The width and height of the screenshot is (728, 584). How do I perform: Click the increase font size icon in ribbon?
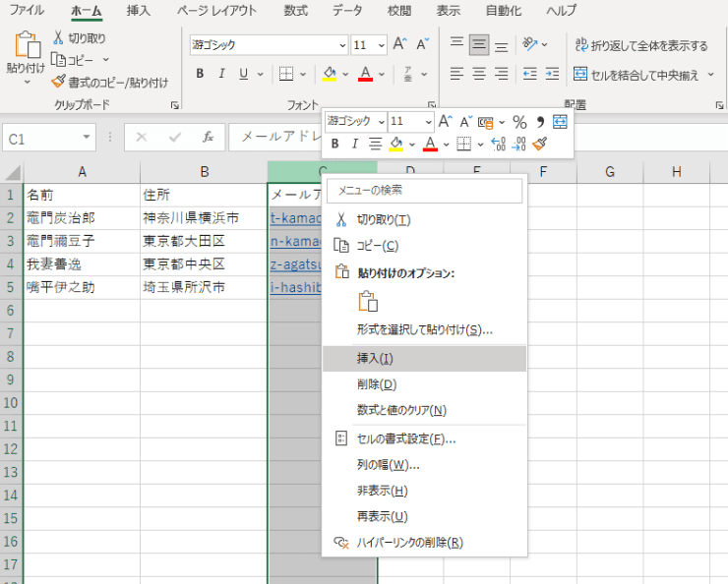click(399, 44)
